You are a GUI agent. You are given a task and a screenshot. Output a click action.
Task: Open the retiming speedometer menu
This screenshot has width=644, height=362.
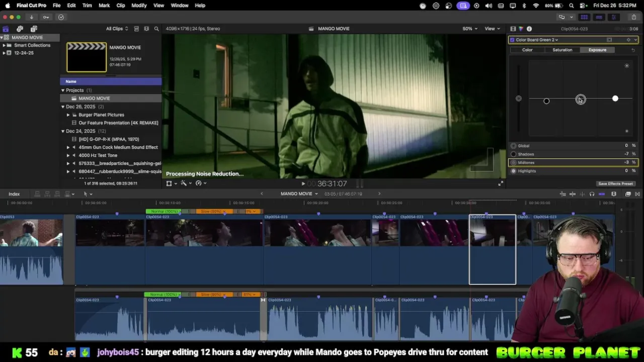point(201,184)
